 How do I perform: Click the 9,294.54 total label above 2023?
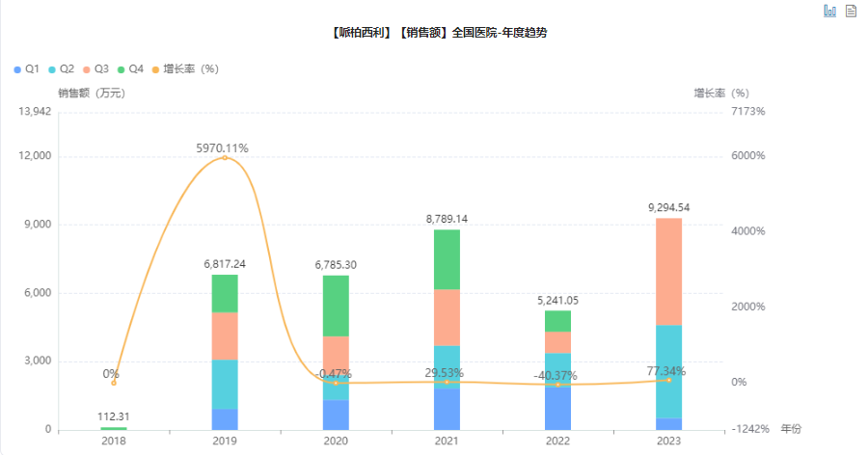click(x=668, y=207)
